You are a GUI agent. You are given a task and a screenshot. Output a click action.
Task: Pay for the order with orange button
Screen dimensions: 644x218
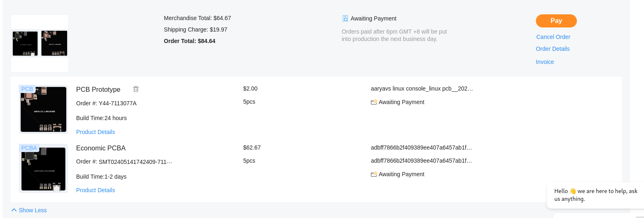pos(556,21)
